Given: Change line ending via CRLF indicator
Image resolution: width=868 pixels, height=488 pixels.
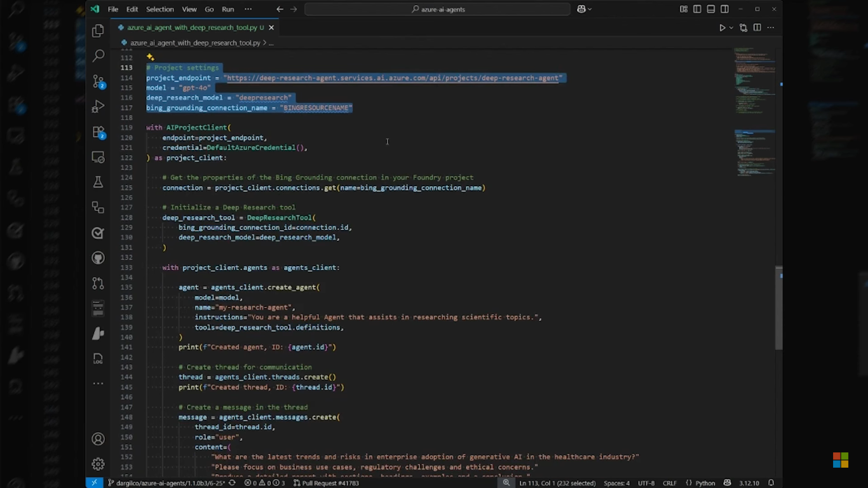Looking at the screenshot, I should pos(670,483).
